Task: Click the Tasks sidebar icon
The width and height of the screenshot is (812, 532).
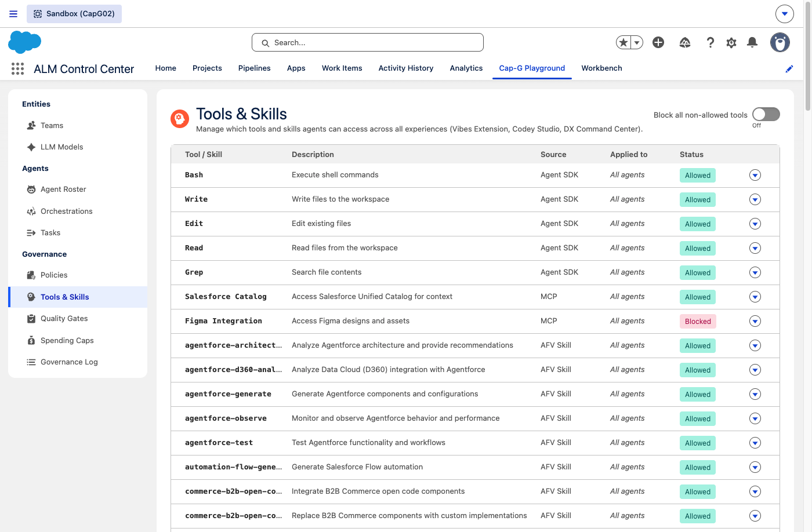Action: (31, 233)
